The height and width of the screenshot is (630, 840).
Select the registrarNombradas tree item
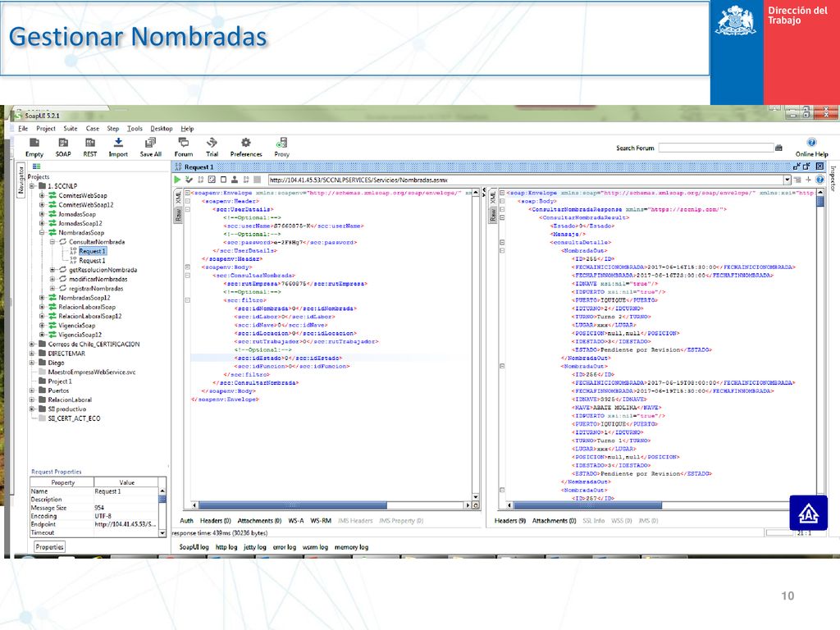[x=96, y=288]
